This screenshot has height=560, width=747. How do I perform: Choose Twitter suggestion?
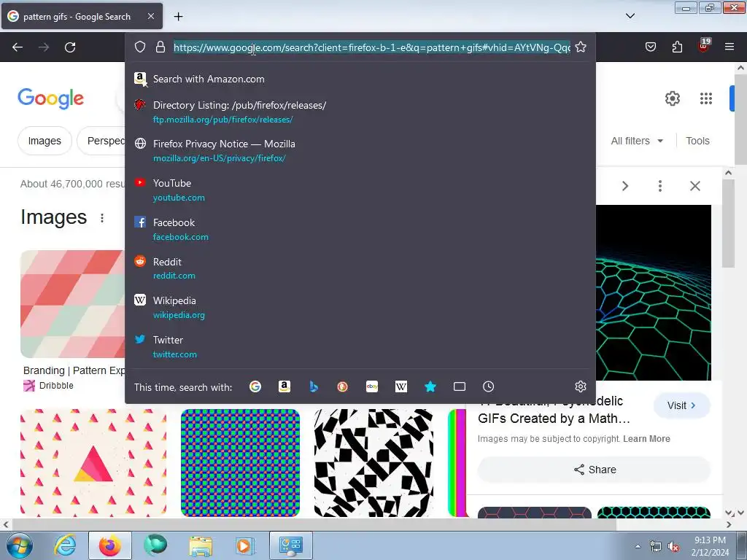pyautogui.click(x=360, y=346)
